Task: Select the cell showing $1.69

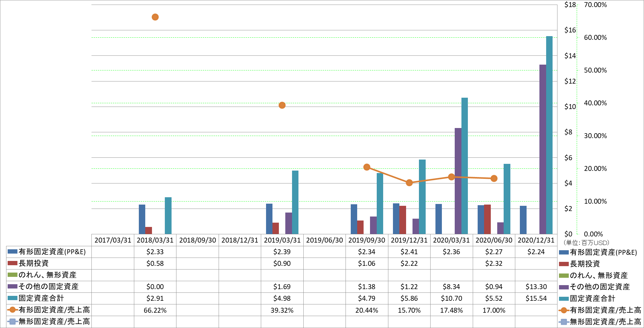Action: coord(282,287)
